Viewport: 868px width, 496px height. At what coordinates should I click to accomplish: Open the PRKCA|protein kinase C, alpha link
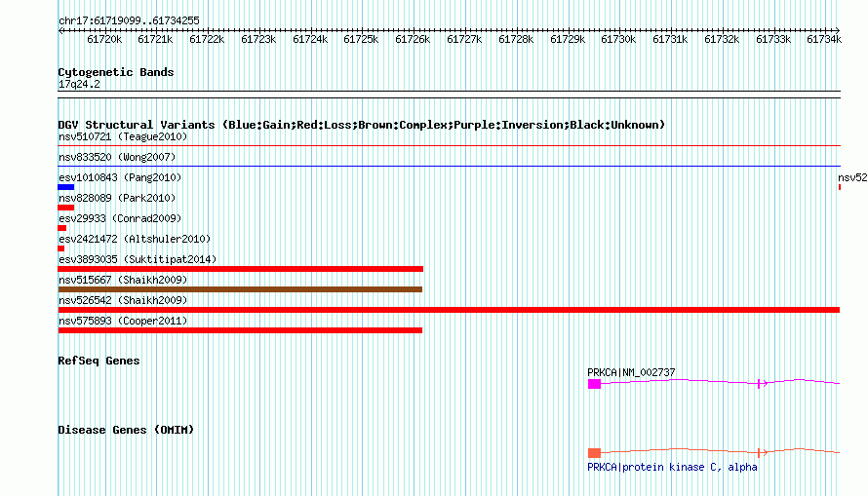pyautogui.click(x=672, y=467)
